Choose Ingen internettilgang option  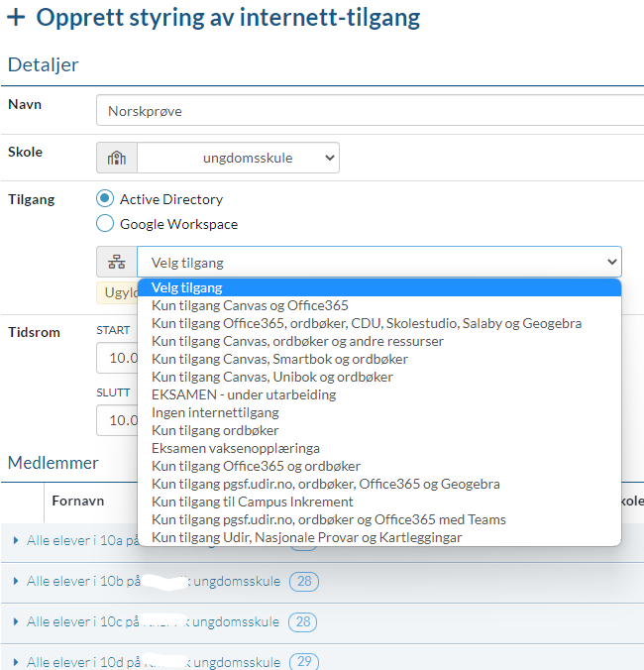tap(215, 413)
